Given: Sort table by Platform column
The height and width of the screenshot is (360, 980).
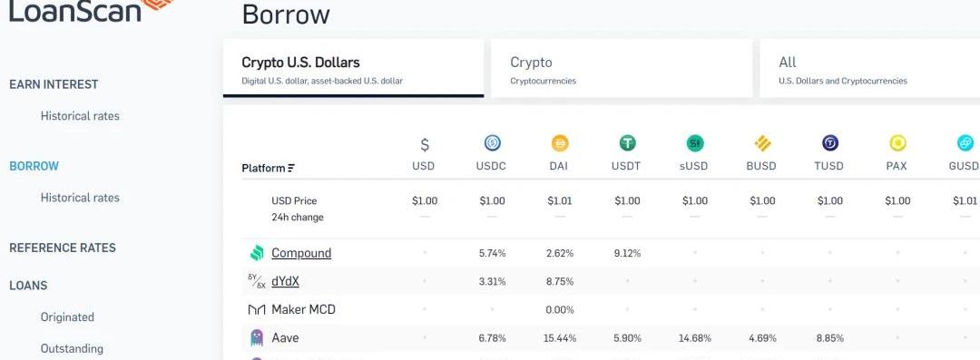Looking at the screenshot, I should (x=268, y=168).
